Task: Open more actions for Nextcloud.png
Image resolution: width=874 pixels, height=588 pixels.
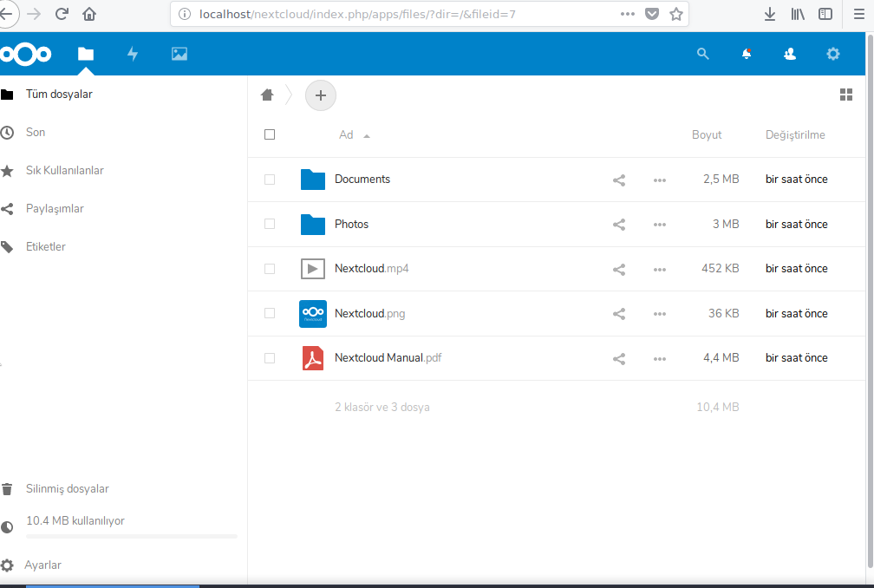Action: 660,314
